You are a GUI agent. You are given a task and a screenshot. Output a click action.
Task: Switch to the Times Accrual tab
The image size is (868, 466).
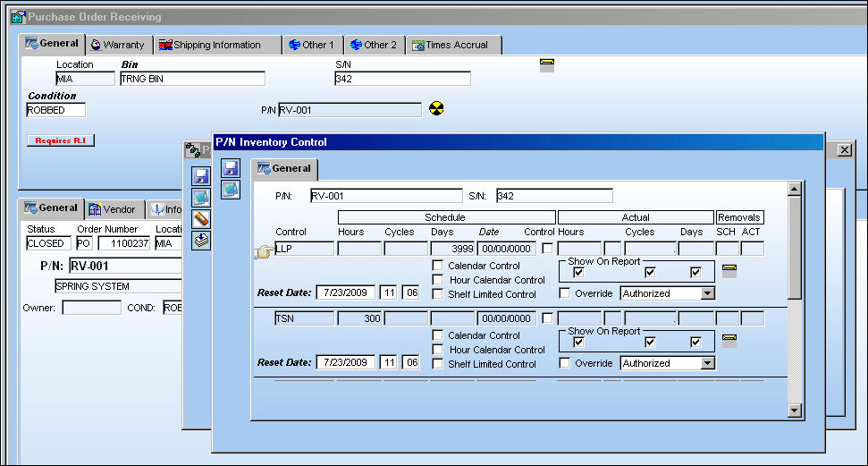pyautogui.click(x=454, y=45)
